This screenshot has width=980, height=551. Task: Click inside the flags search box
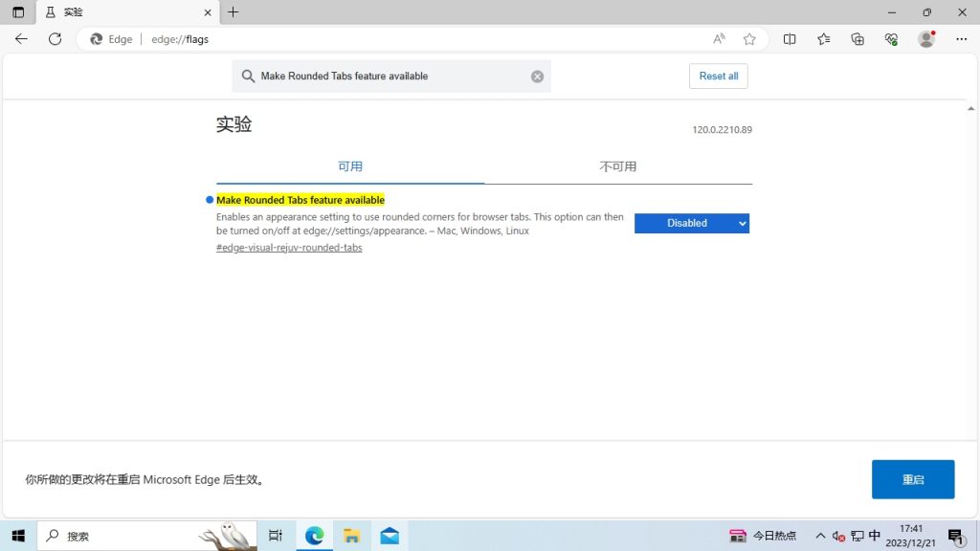(392, 77)
